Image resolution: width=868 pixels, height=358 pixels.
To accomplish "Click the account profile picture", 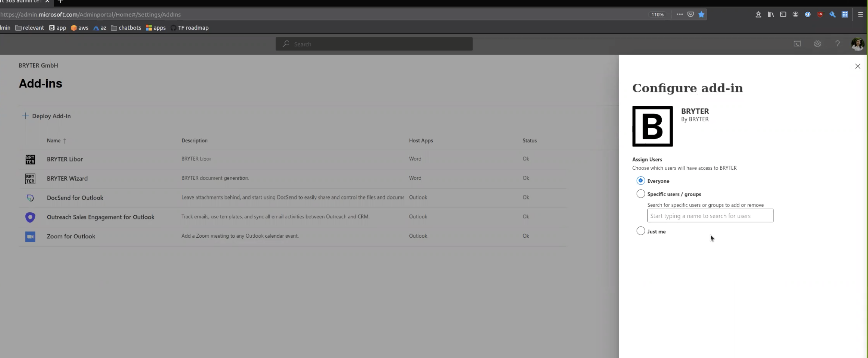I will click(857, 44).
